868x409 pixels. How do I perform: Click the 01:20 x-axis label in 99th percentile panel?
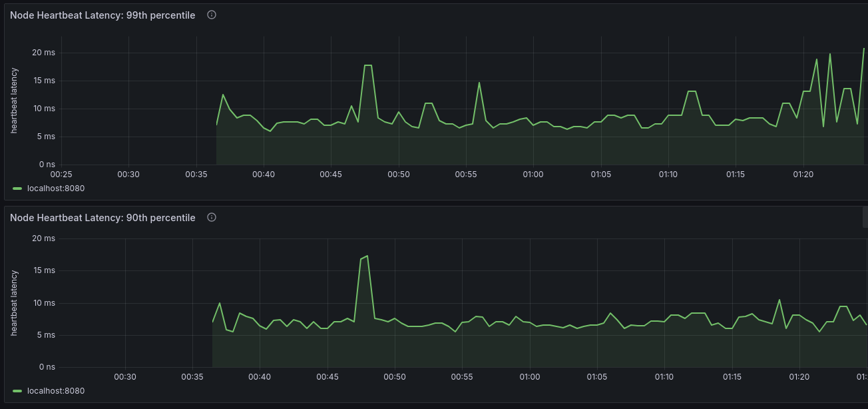click(803, 175)
